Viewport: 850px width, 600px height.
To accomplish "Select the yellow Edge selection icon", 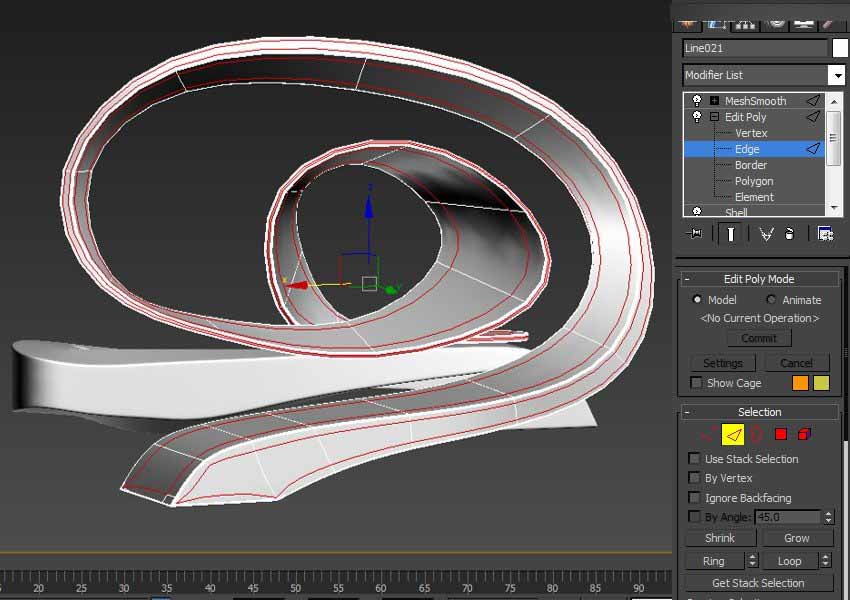I will [733, 434].
